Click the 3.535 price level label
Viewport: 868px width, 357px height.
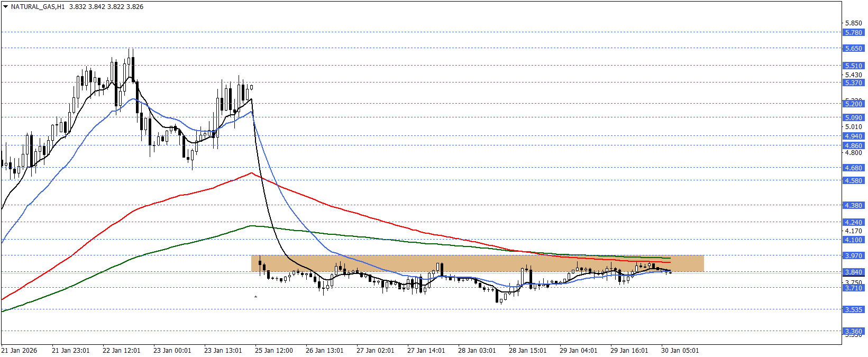click(x=853, y=310)
